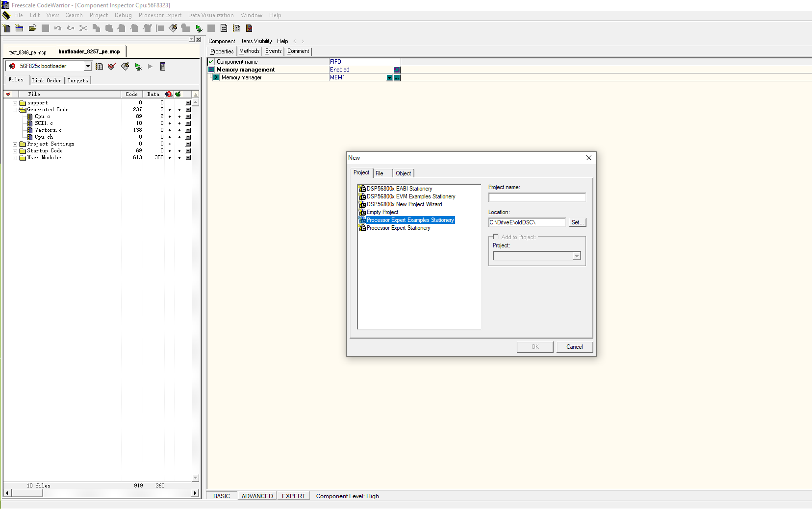This screenshot has height=509, width=812.
Task: Enable the Add to Project checkbox
Action: click(496, 236)
